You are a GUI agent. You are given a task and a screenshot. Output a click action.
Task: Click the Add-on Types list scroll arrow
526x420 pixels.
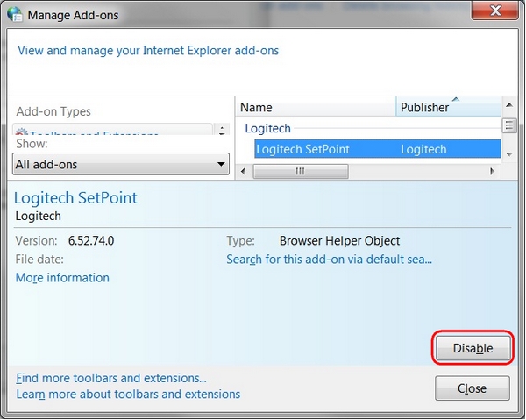tap(222, 130)
